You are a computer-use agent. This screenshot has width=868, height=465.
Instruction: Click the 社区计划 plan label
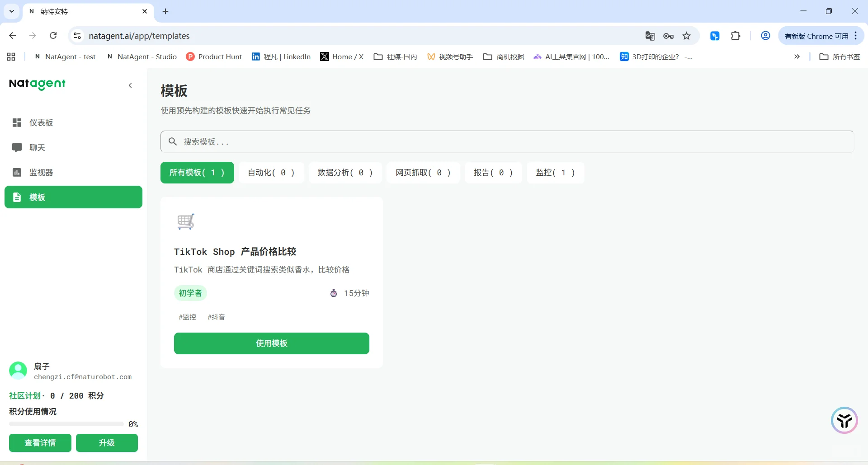[x=25, y=396]
